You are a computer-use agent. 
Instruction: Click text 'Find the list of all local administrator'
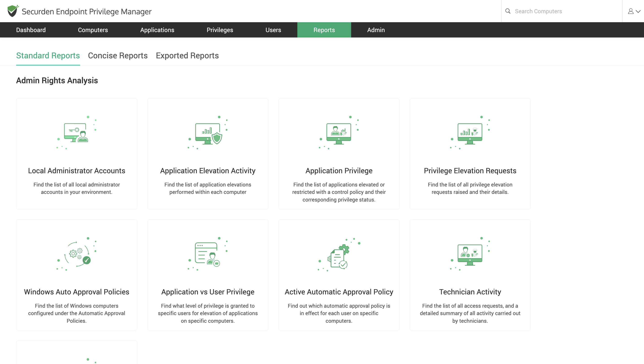76,184
